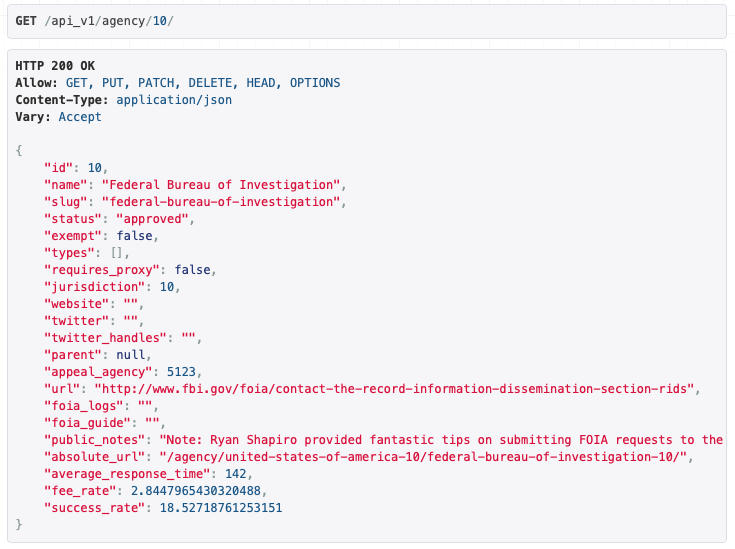Screen dimensions: 735x549
Task: Click the value 10 after "jurisdiction"
Action: pyautogui.click(x=167, y=287)
